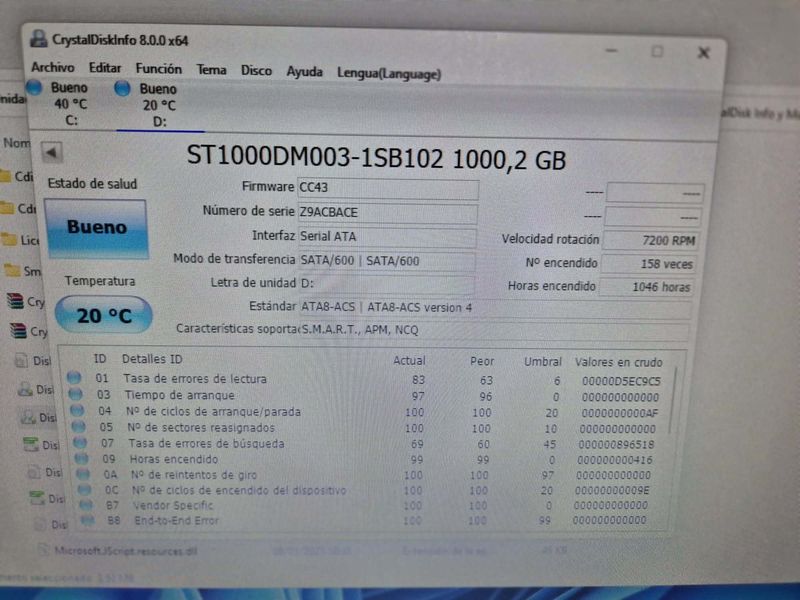Screen dimensions: 800x600
Task: Click the power-on hours 1046 horas
Action: [x=645, y=287]
